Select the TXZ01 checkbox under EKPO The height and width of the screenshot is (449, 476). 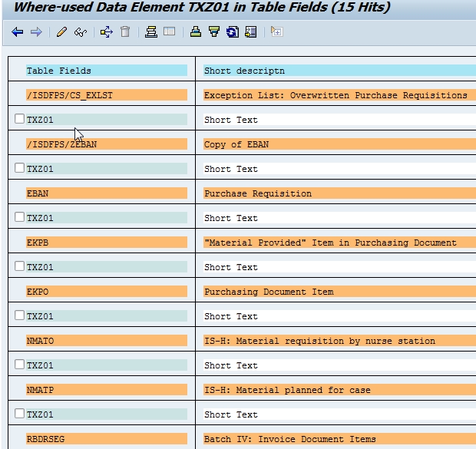[19, 315]
